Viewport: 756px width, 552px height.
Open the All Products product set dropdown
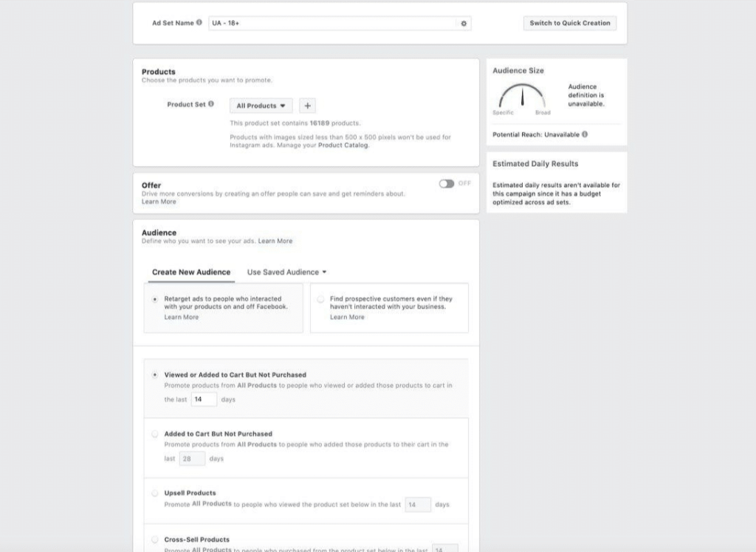pyautogui.click(x=261, y=105)
